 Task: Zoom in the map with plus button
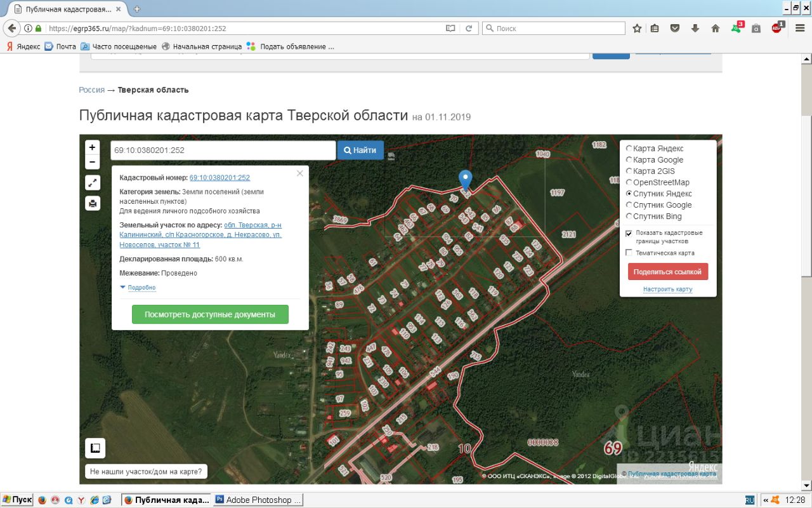point(92,147)
